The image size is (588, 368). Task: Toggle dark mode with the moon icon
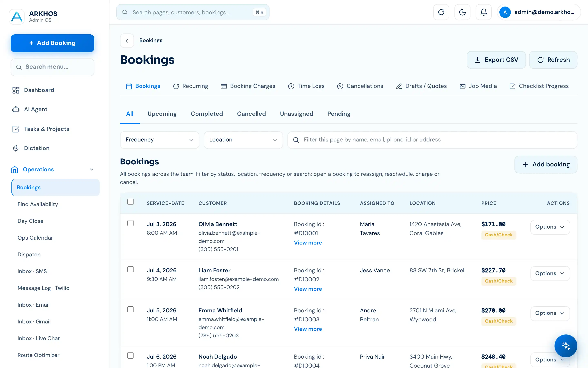tap(462, 12)
